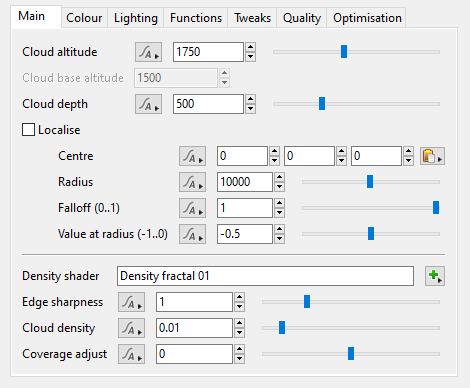Increase third Centre value with up arrow
This screenshot has width=470, height=388.
(x=408, y=151)
